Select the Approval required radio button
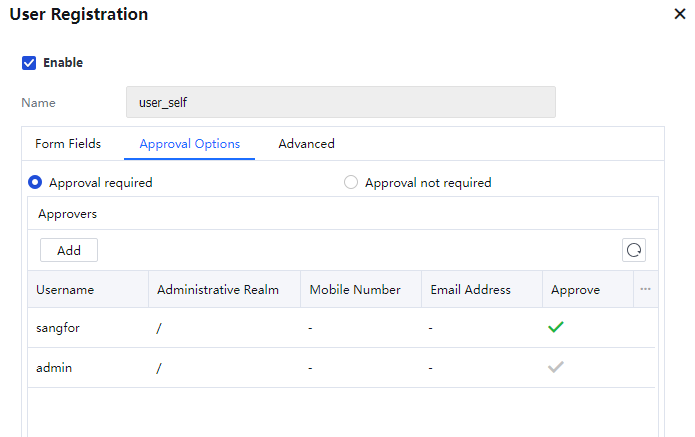This screenshot has height=437, width=695. point(35,183)
